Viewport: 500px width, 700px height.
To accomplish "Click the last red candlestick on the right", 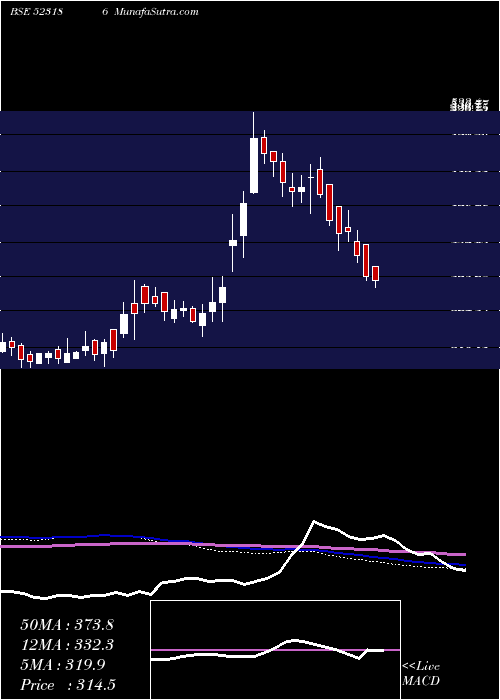I will 375,274.
